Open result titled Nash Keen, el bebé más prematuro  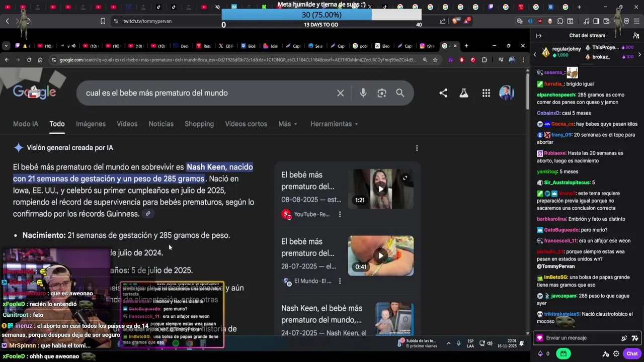tap(321, 314)
